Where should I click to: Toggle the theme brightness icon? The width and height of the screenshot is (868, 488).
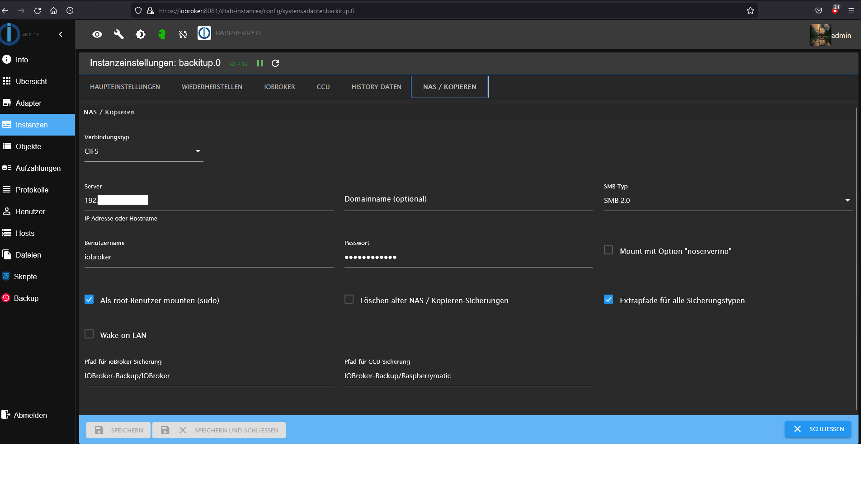(141, 34)
